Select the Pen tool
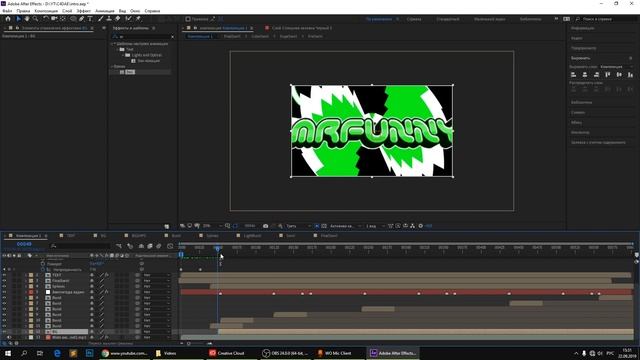 click(x=82, y=19)
